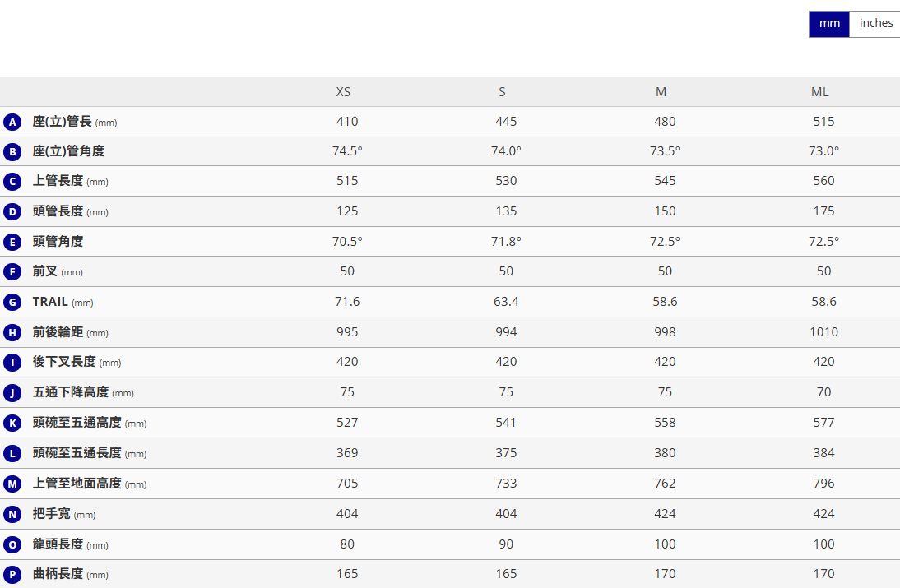Click the C badge for 上管長度
The height and width of the screenshot is (588, 900).
pyautogui.click(x=12, y=182)
